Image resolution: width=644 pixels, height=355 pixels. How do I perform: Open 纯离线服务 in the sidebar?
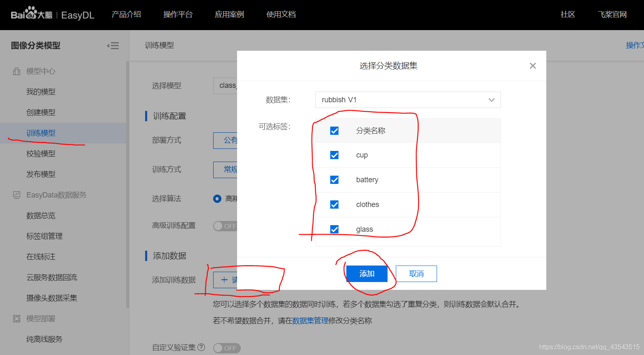coord(45,339)
